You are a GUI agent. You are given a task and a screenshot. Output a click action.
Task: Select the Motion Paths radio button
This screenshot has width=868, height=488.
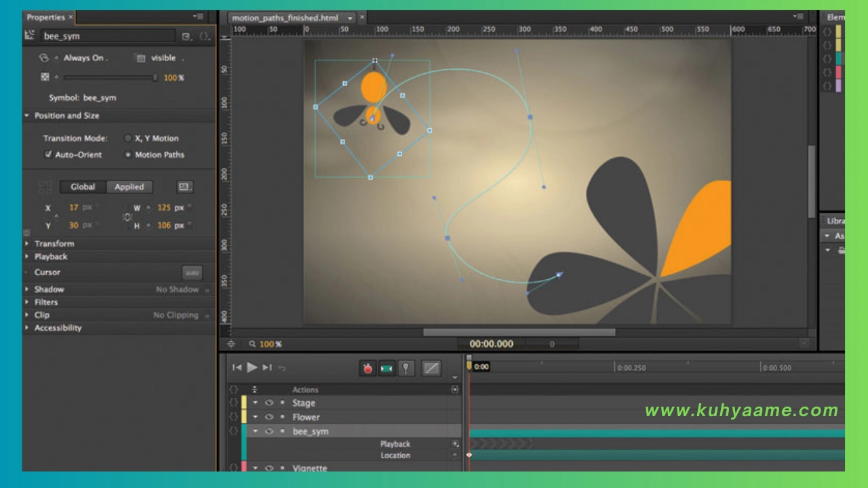[x=128, y=155]
